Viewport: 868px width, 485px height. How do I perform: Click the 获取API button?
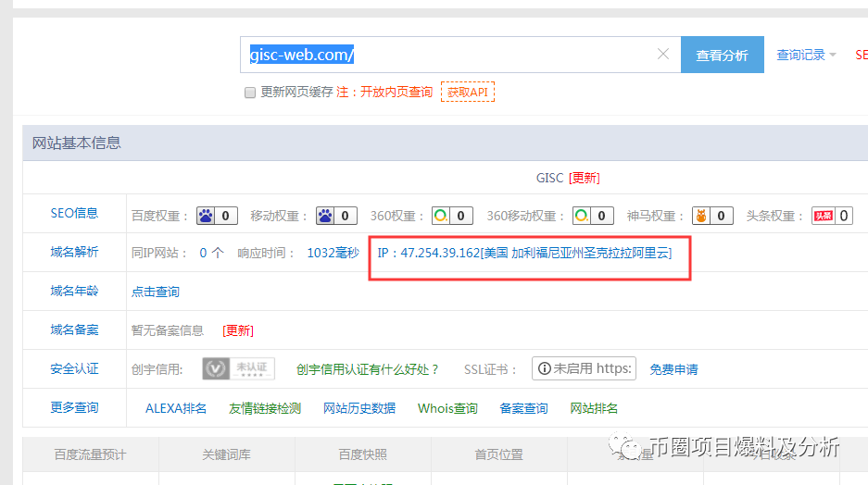468,92
